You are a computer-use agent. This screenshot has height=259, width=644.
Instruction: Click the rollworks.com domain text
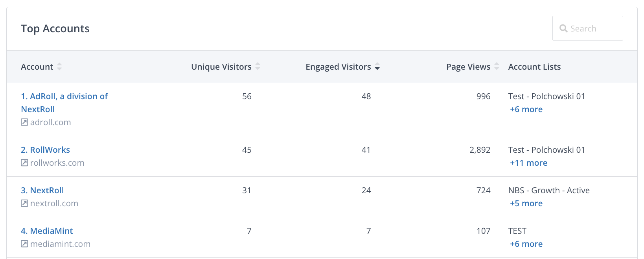point(57,163)
